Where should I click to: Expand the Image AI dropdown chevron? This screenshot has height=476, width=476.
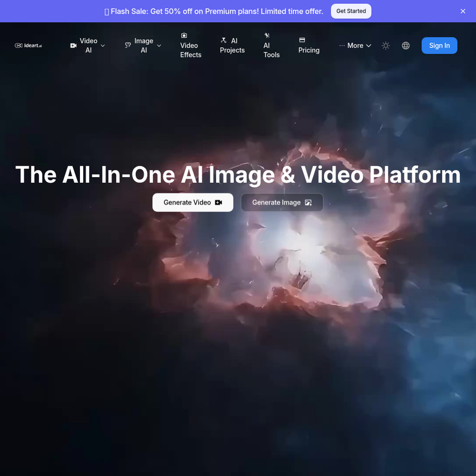[x=159, y=46]
